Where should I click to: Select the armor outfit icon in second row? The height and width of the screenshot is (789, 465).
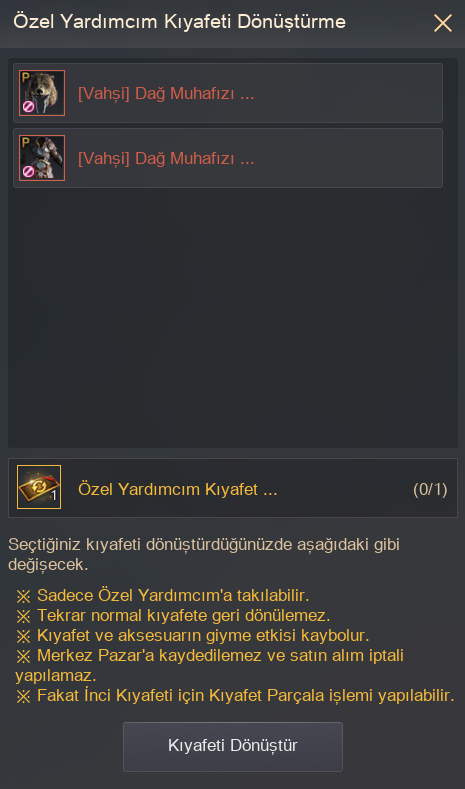pyautogui.click(x=42, y=158)
